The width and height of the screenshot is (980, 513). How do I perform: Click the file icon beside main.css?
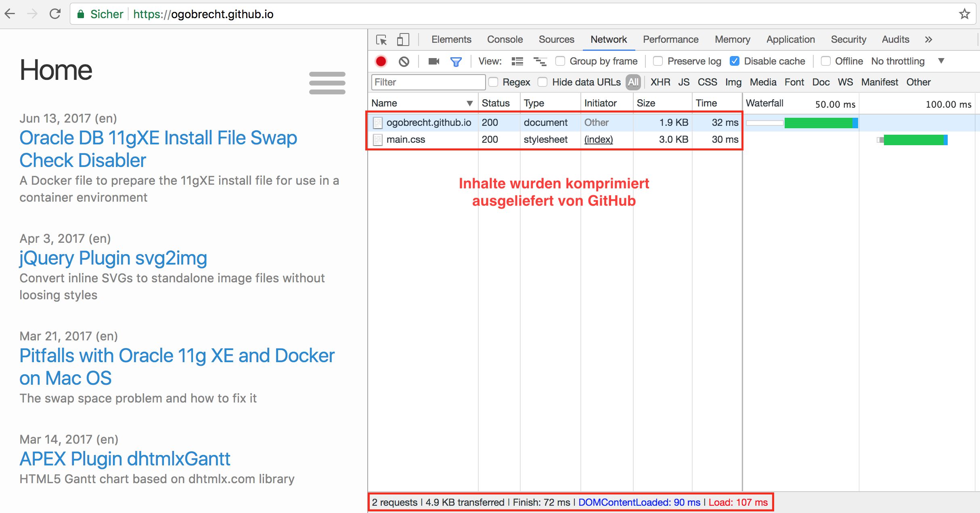point(377,140)
